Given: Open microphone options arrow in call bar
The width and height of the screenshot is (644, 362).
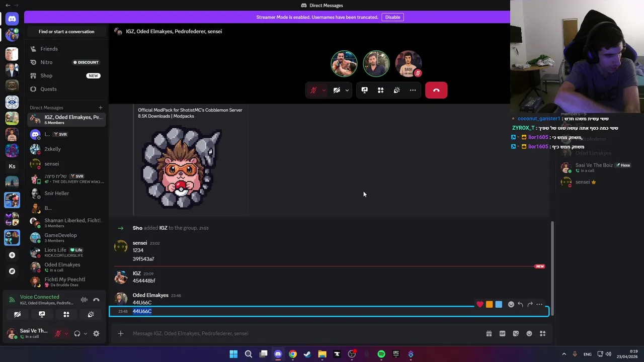Looking at the screenshot, I should click(x=324, y=90).
